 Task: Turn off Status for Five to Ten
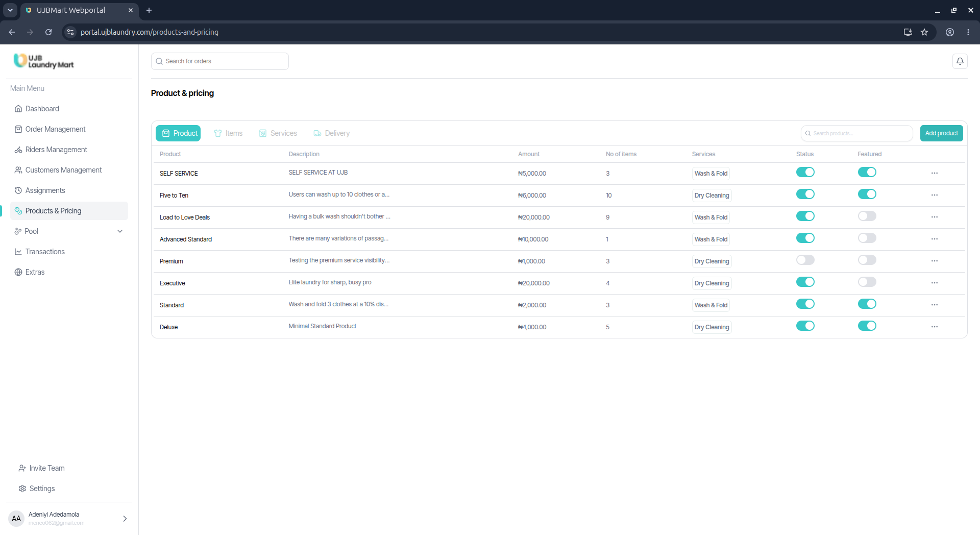click(x=805, y=194)
